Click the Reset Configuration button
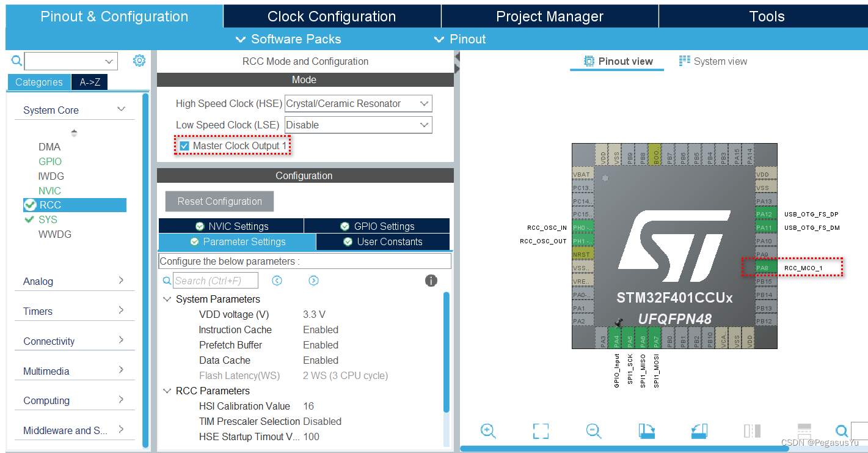This screenshot has width=868, height=453. pos(219,201)
